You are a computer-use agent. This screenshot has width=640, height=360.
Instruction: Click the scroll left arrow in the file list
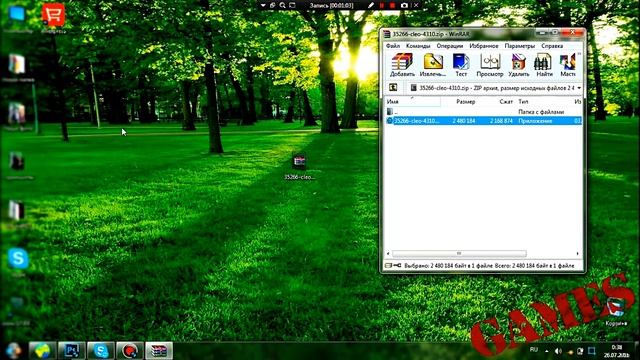[388, 253]
